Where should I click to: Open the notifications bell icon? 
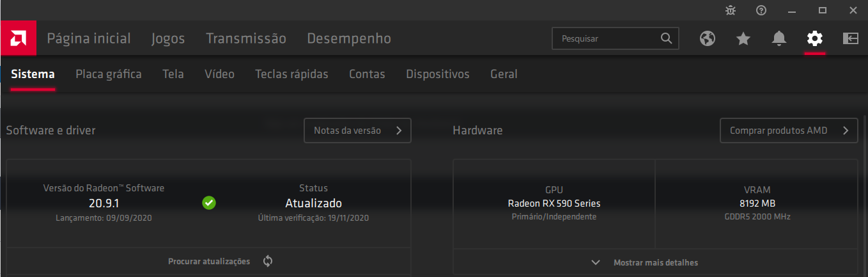[x=779, y=38]
